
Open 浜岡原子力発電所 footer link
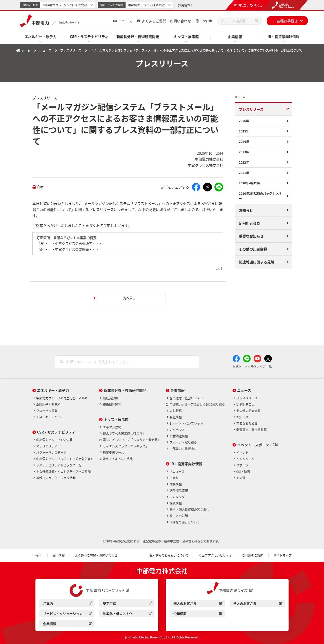coord(48,404)
